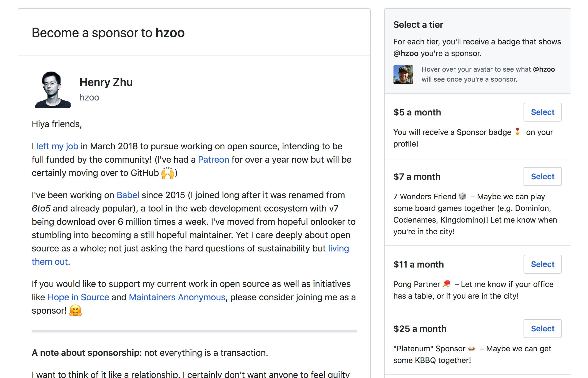Click the Sponsor badge medal emoji
This screenshot has width=588, height=378.
(x=517, y=132)
